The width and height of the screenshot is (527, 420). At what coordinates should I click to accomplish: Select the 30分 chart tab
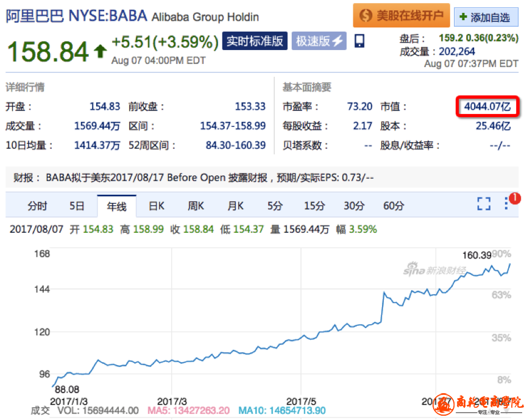pos(354,206)
